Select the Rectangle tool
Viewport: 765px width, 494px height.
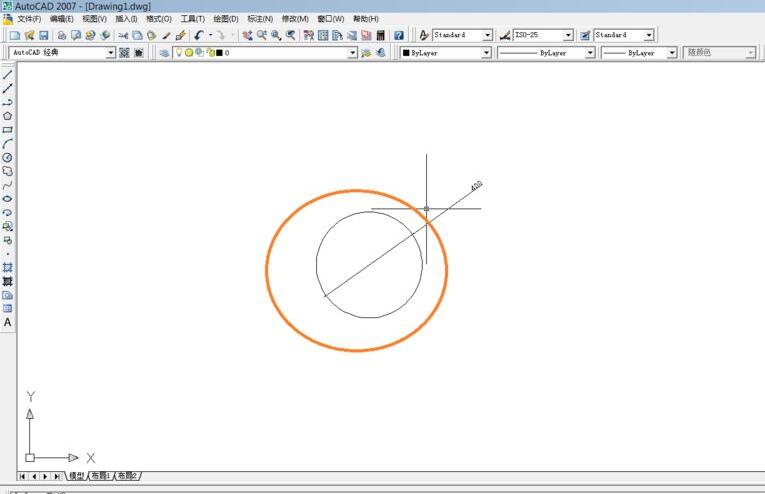tap(8, 130)
